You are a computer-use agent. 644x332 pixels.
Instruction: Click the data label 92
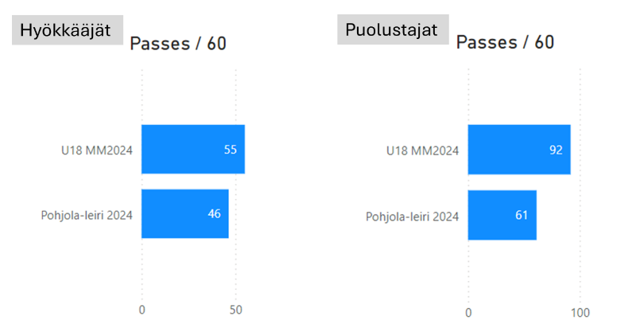click(556, 150)
